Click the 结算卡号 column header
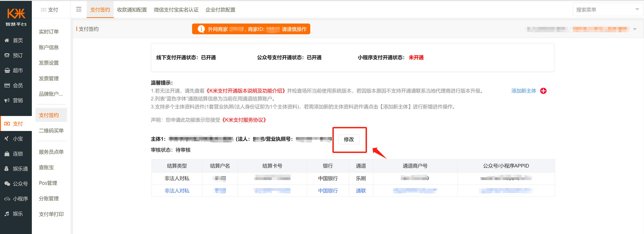 click(x=272, y=166)
